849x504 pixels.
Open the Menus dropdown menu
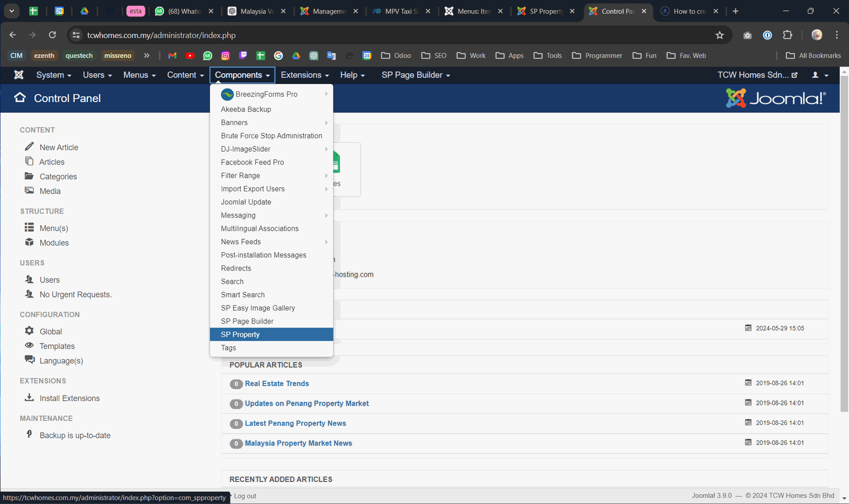pyautogui.click(x=139, y=75)
